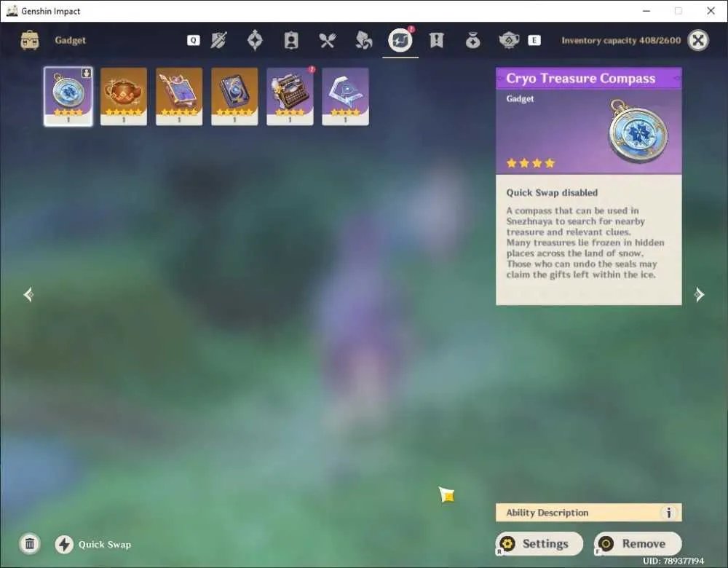Click the compass description paragraph
The width and height of the screenshot is (728, 568).
585,242
